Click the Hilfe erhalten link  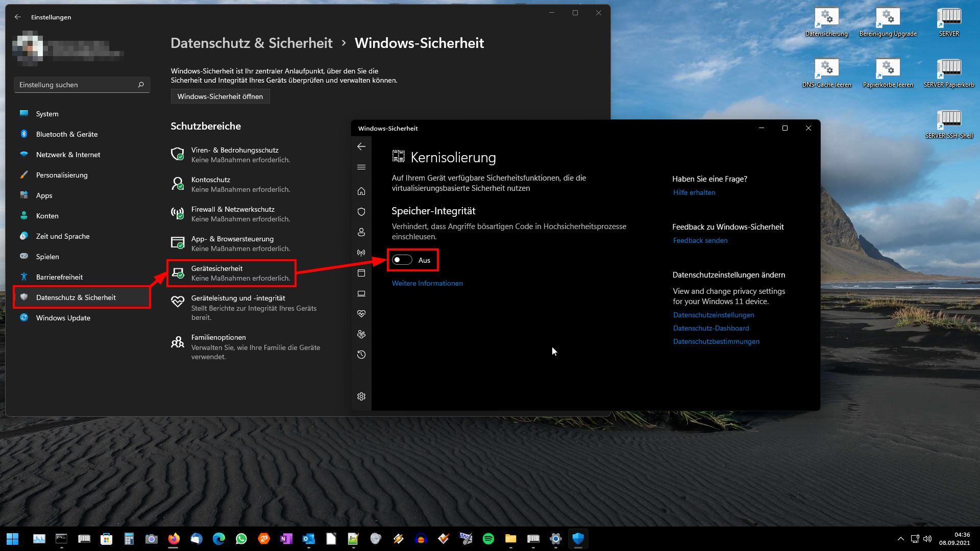pyautogui.click(x=694, y=192)
